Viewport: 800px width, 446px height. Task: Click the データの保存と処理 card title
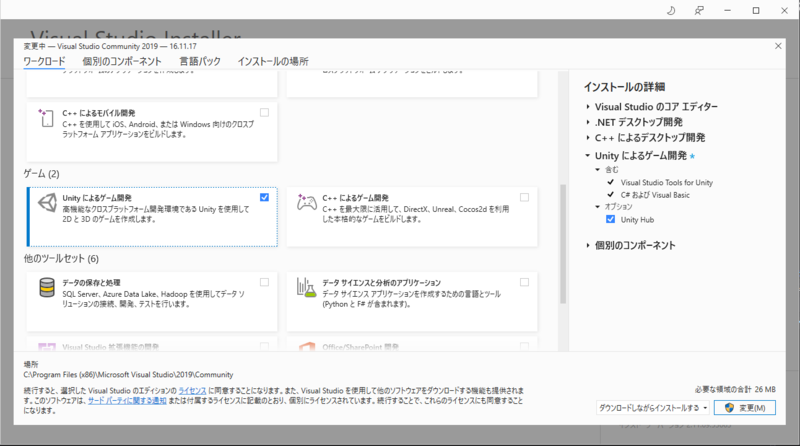(x=91, y=283)
